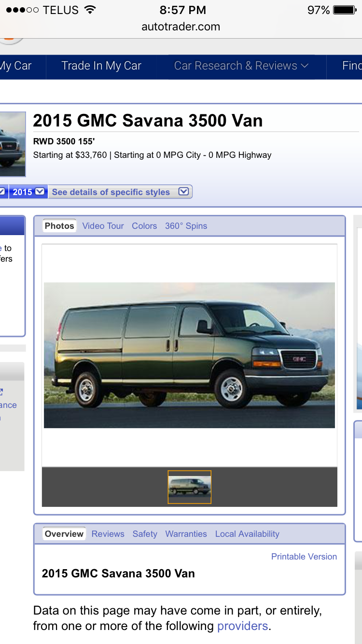This screenshot has width=362, height=644.
Task: Tap the small vehicle image beside the title
Action: pos(12,144)
